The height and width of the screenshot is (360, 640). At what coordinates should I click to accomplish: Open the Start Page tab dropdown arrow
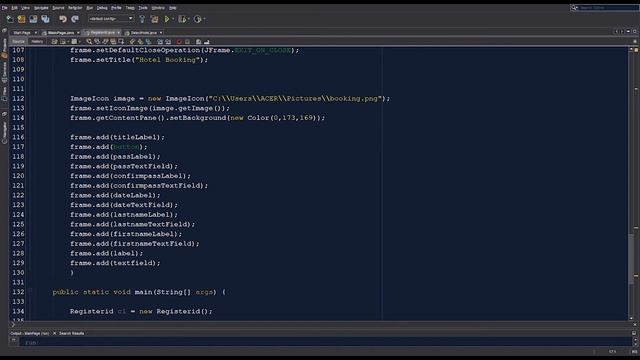click(36, 33)
